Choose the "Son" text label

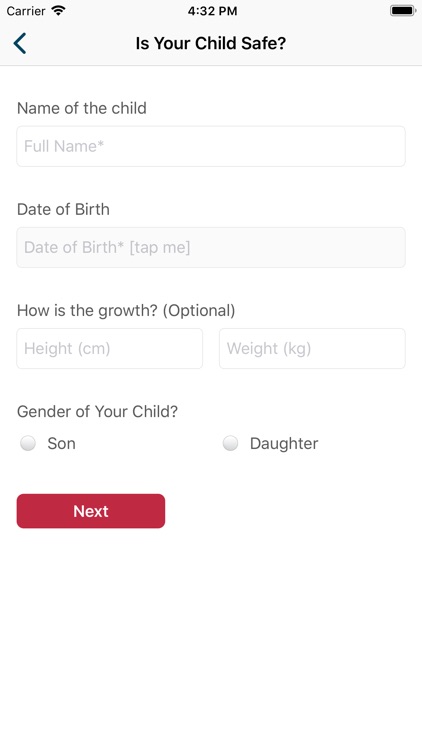[x=61, y=443]
